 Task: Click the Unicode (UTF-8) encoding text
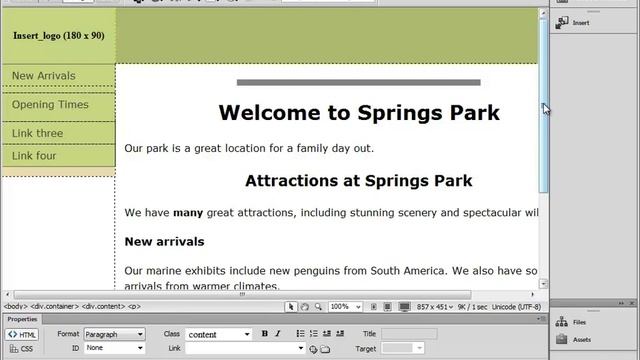click(516, 307)
